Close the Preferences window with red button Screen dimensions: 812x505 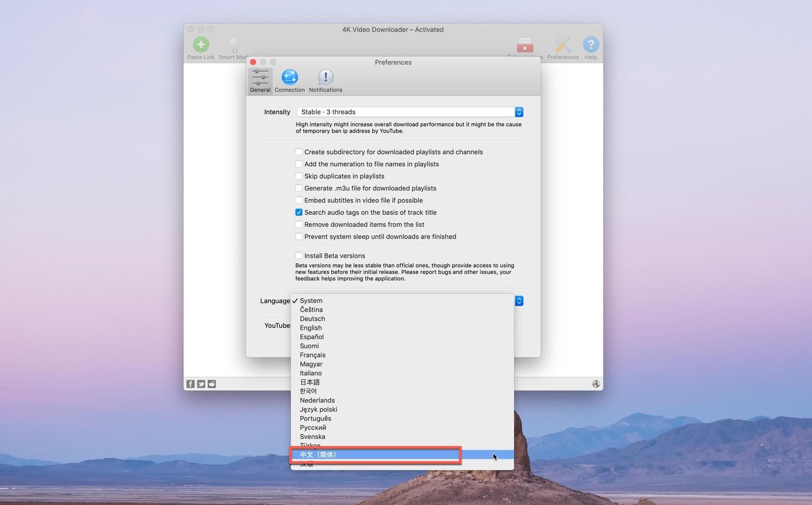pyautogui.click(x=253, y=62)
